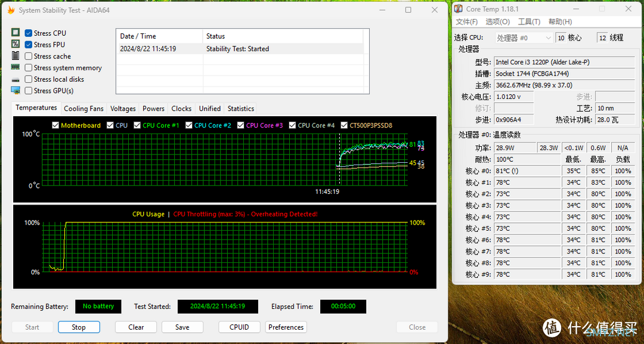Open the 工具(T) menu in Core Temp
This screenshot has height=344, width=644.
coord(529,21)
